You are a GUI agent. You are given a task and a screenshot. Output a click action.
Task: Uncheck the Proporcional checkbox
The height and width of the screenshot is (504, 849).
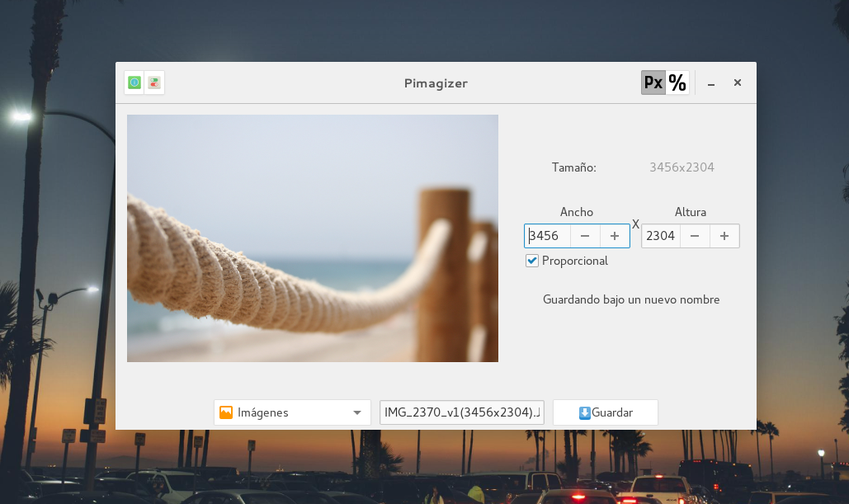point(532,261)
